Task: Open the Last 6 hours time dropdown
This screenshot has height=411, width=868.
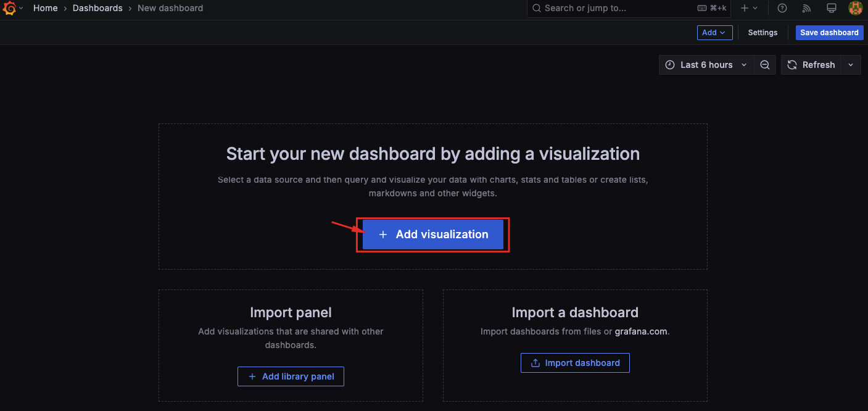Action: (706, 64)
